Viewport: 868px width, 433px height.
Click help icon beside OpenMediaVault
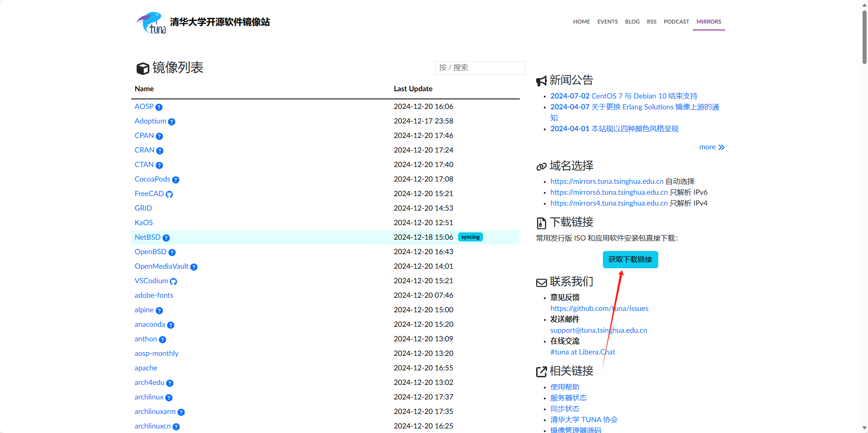pyautogui.click(x=194, y=267)
